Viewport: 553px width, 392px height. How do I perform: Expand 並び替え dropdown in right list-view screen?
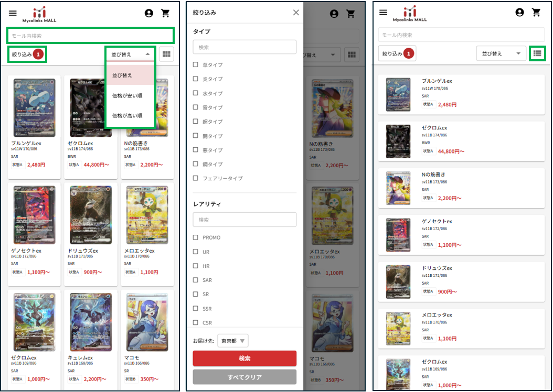[x=501, y=53]
